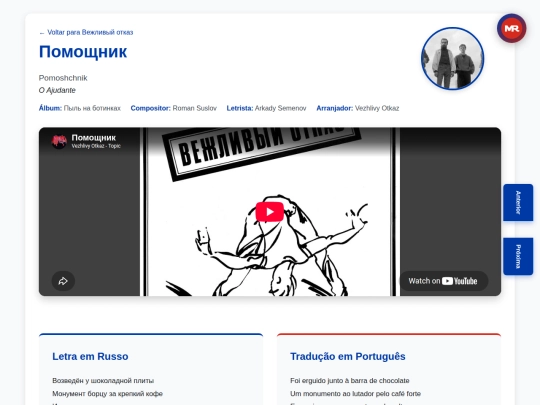Open the video title Помощник in player
The width and height of the screenshot is (540, 405).
(94, 138)
